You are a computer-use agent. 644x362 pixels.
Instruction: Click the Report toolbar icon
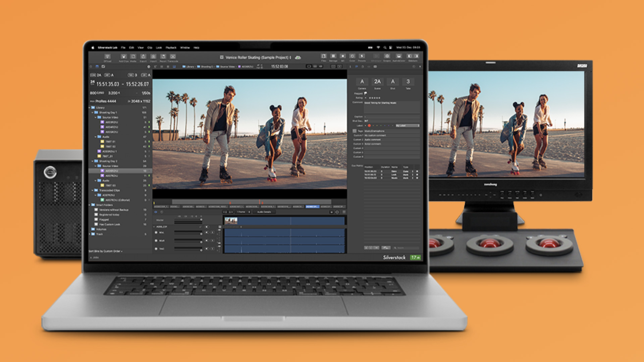pyautogui.click(x=163, y=57)
